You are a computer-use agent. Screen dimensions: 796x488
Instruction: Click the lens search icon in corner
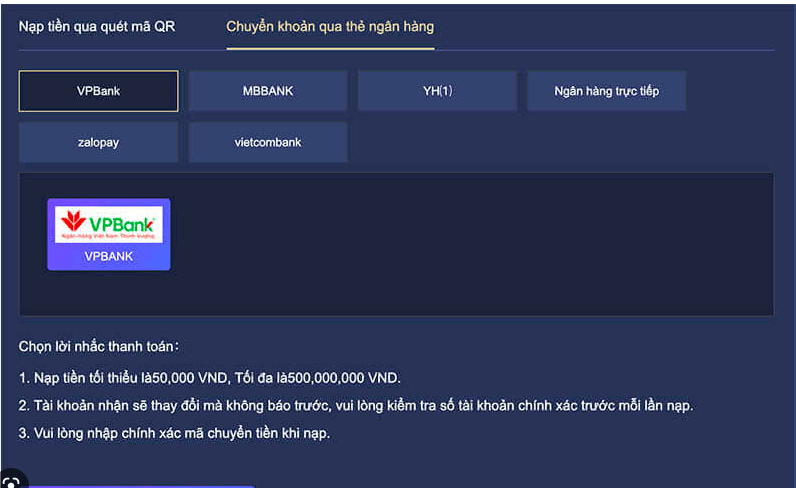(10, 481)
